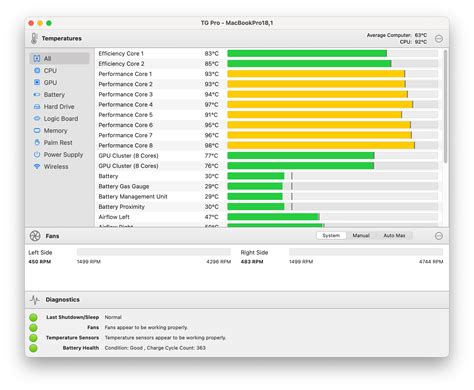Click the TG Pro window title
The image size is (474, 390).
(x=237, y=23)
